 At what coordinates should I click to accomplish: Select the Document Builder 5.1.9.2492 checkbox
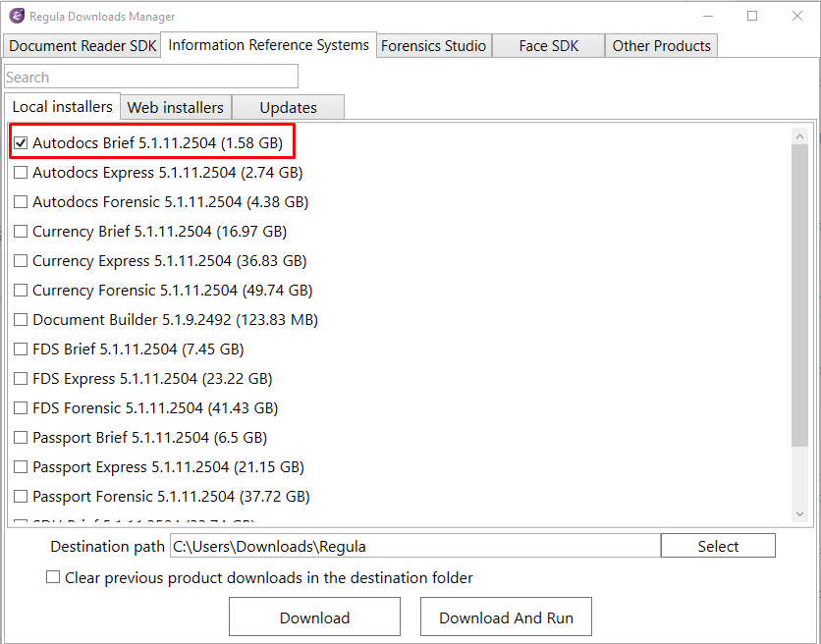[x=21, y=320]
